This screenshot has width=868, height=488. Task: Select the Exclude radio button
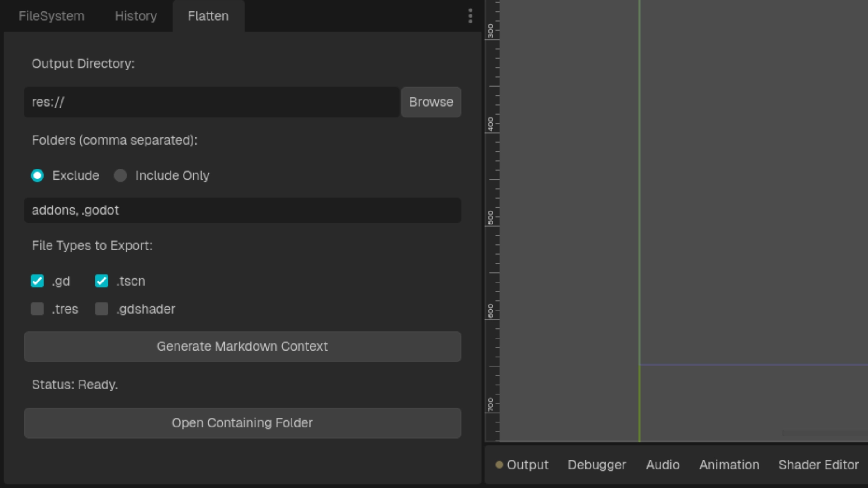pos(38,175)
